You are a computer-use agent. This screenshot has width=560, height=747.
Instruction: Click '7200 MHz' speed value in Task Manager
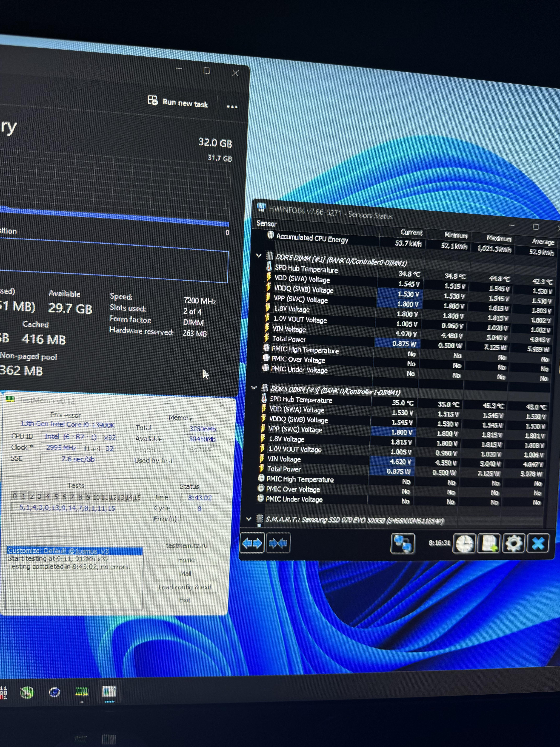click(x=200, y=301)
